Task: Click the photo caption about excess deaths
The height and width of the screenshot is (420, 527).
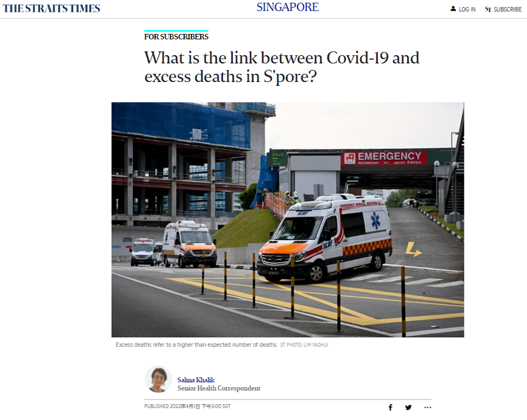Action: tap(197, 344)
